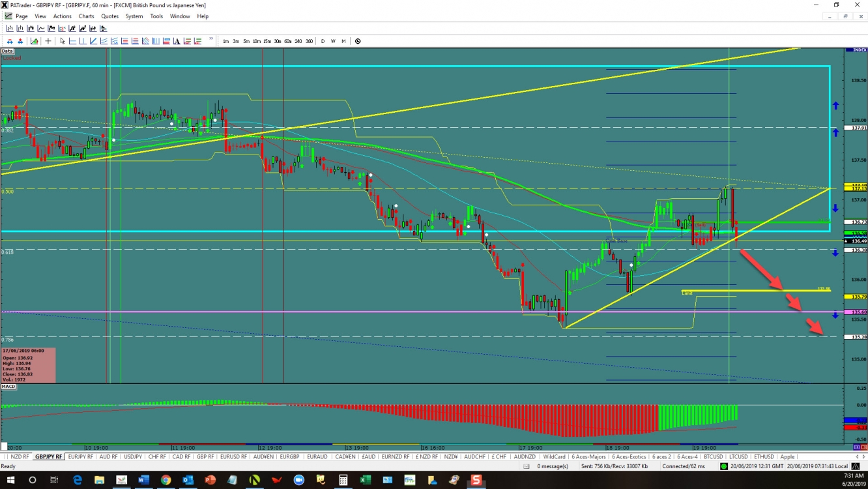Switch to the BTCUSD tab
This screenshot has height=489, width=868.
click(714, 457)
